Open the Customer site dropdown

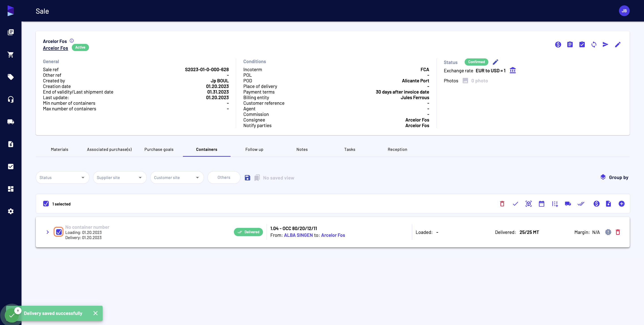click(177, 177)
